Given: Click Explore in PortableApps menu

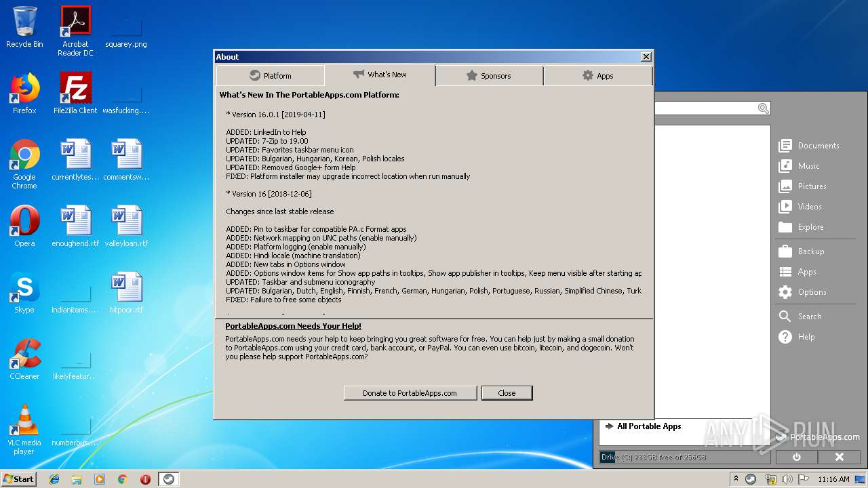Looking at the screenshot, I should tap(802, 227).
